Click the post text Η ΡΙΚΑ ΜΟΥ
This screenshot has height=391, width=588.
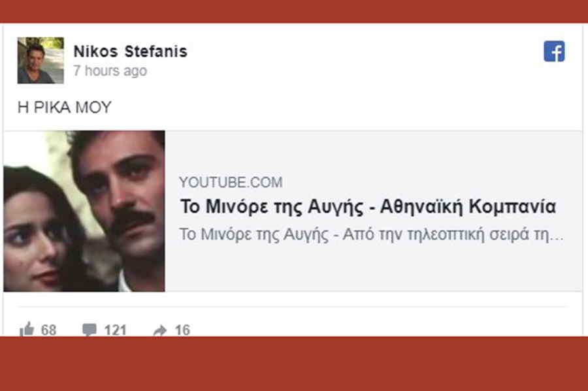tap(65, 108)
